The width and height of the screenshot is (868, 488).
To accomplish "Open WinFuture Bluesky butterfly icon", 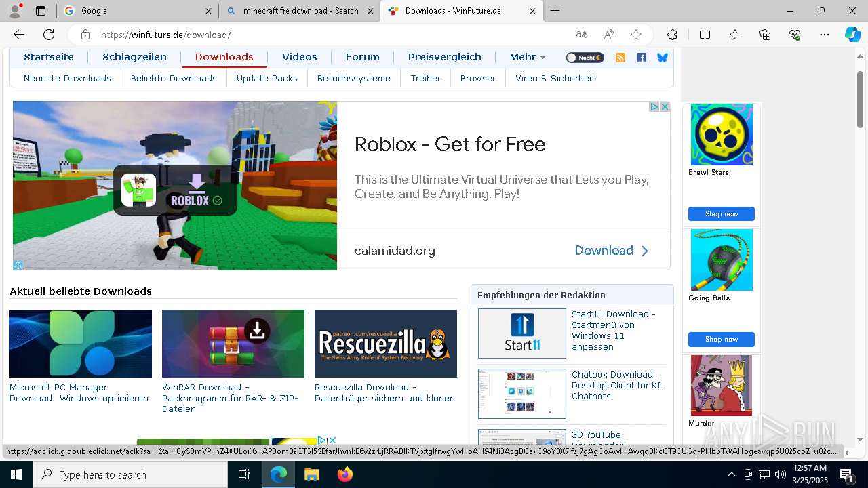I will coord(663,58).
